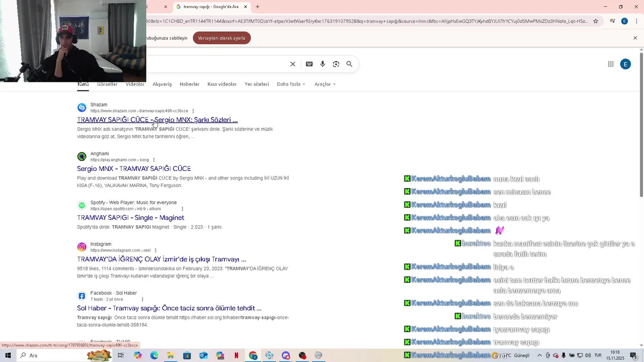
Task: Select the Tümü search tab
Action: click(83, 84)
